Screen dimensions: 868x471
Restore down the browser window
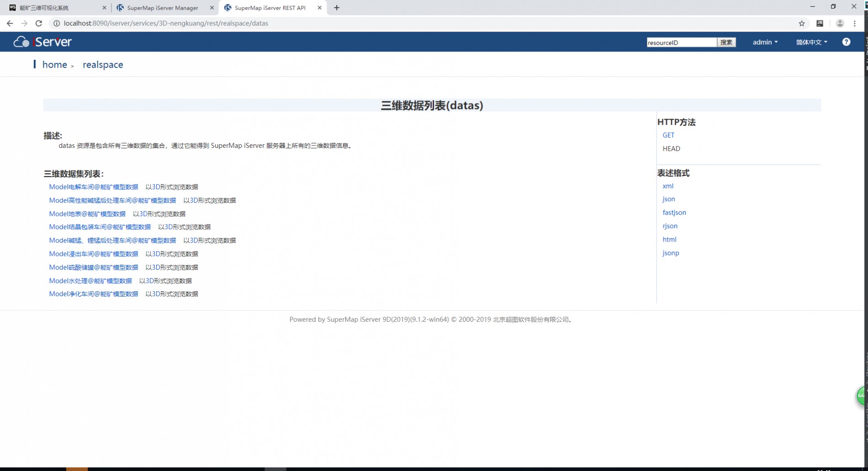click(833, 6)
